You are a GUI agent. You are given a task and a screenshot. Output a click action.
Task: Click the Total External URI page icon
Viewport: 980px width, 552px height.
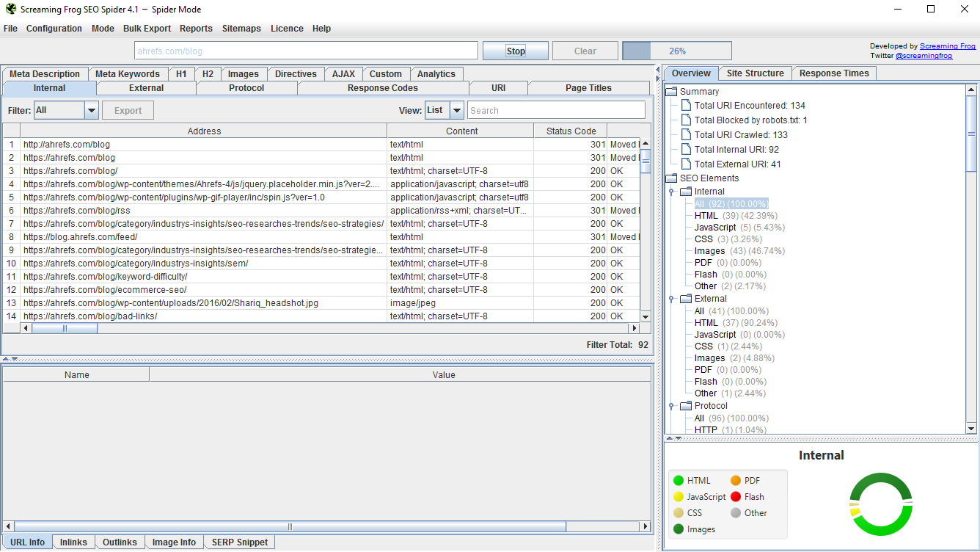coord(686,164)
